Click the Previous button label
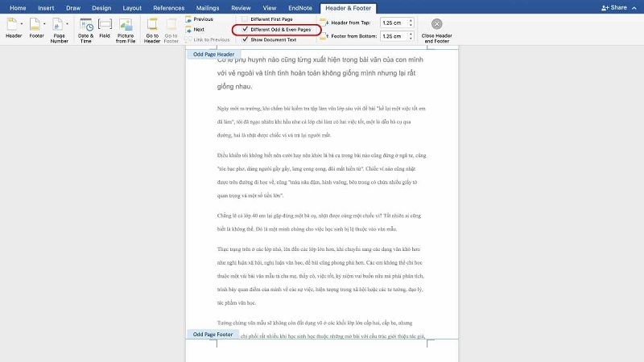Image resolution: width=644 pixels, height=362 pixels. click(x=204, y=19)
